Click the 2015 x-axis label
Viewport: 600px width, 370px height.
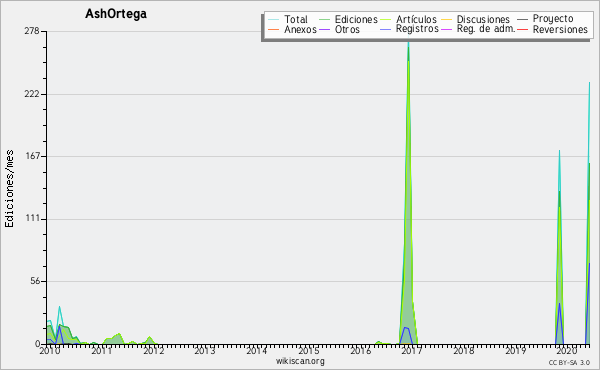308,351
